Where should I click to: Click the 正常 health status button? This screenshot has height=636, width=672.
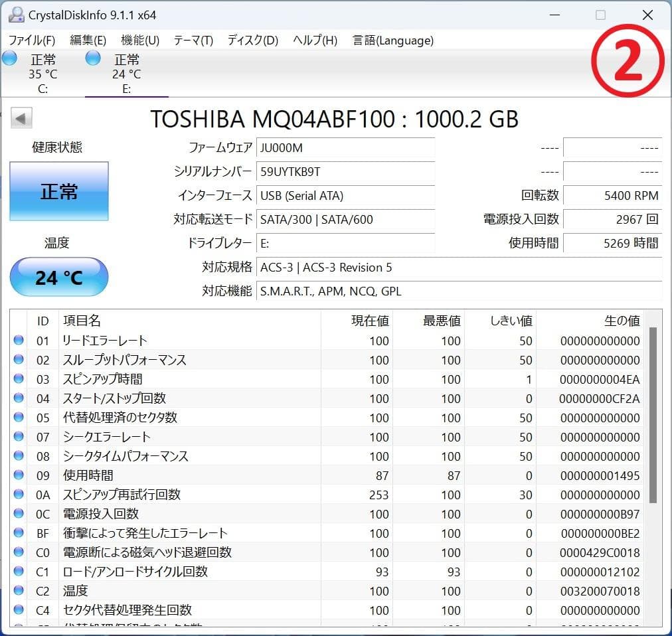tap(59, 191)
